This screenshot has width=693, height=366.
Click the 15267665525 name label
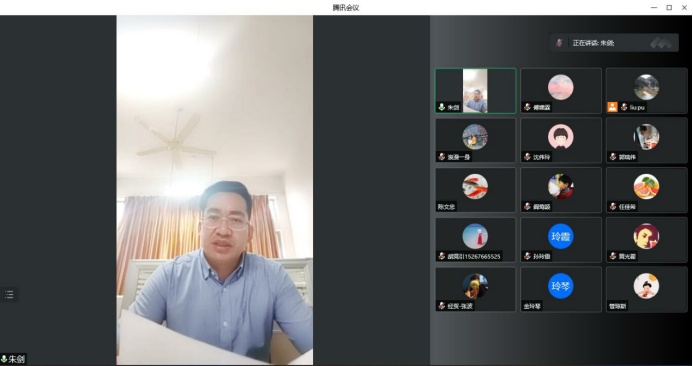pyautogui.click(x=474, y=256)
